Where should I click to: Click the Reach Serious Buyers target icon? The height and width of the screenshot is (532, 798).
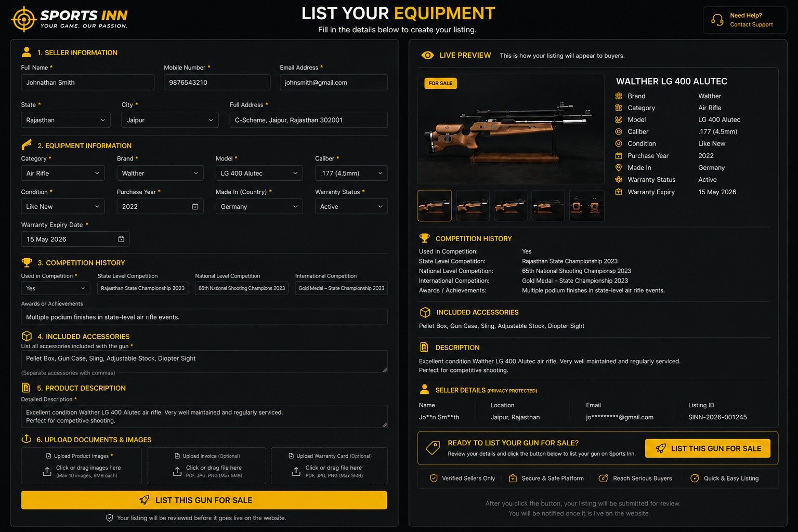[x=603, y=478]
